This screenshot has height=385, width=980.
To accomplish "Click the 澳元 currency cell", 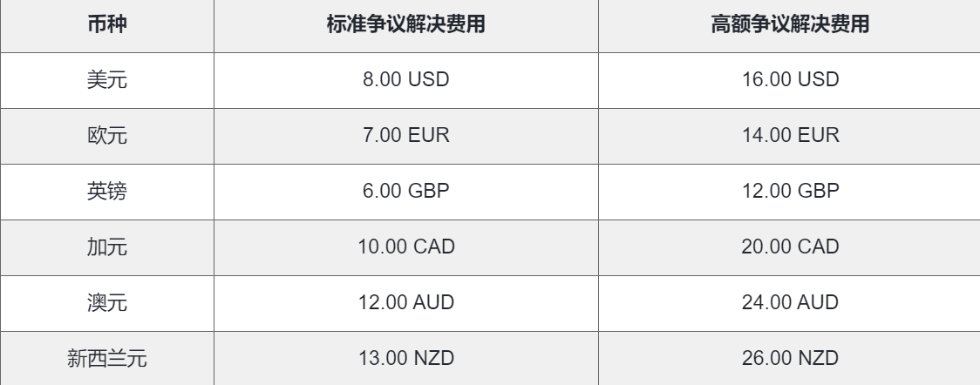I will pos(107,302).
